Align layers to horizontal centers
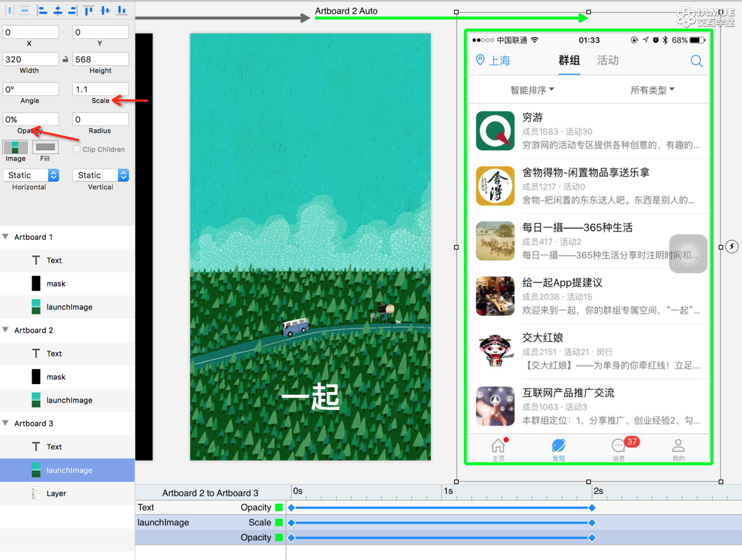 click(57, 10)
